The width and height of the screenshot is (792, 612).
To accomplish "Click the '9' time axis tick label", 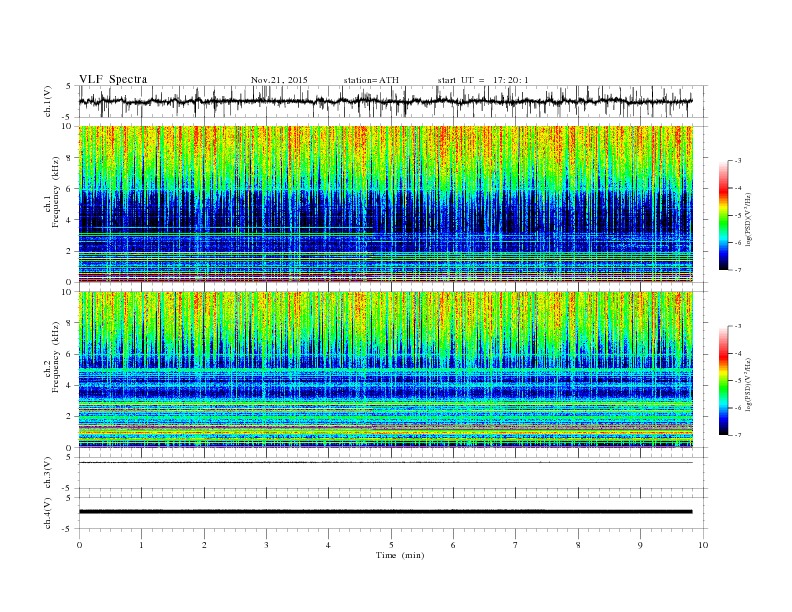I will point(640,545).
